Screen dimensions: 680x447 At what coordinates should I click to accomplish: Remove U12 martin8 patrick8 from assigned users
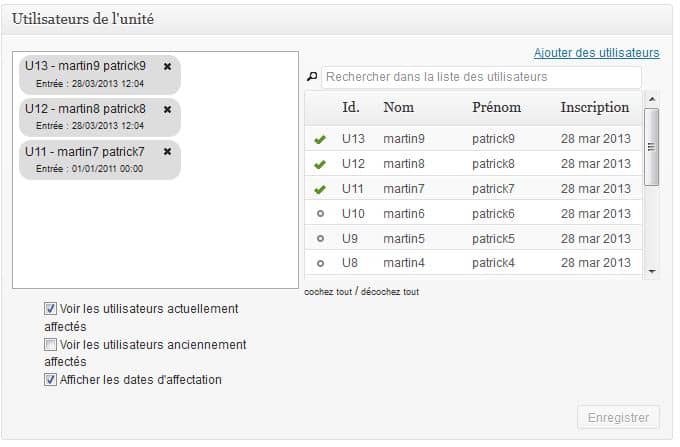click(167, 109)
